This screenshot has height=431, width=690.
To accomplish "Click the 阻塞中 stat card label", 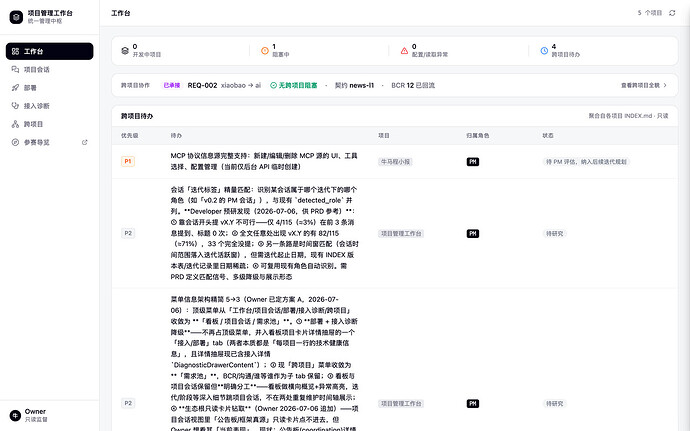I will click(281, 55).
